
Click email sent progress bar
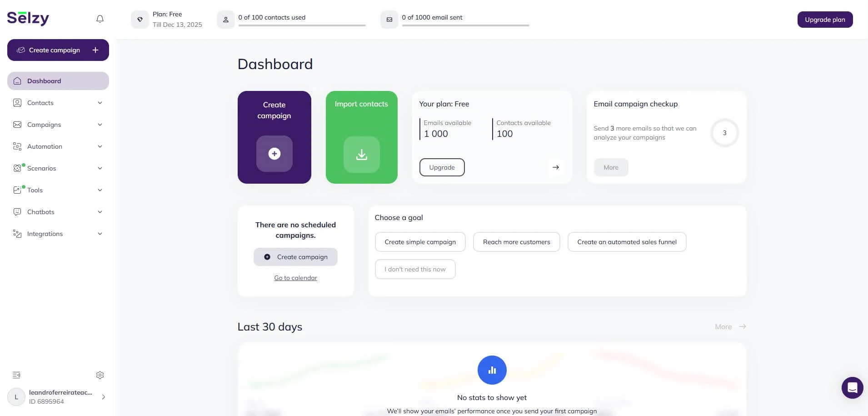coord(465,25)
